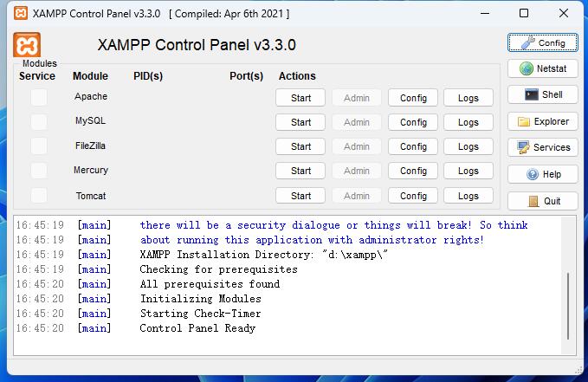
Task: Click the Tomcat module label
Action: [91, 196]
